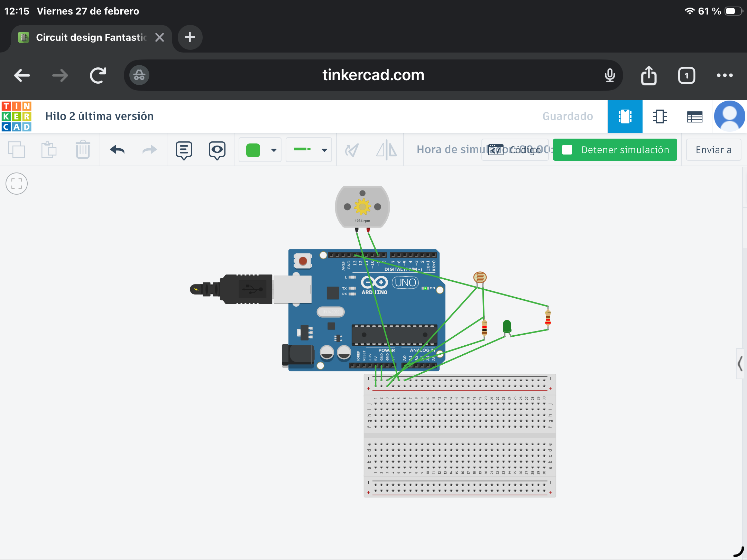Switch to circuit view button

pos(625,116)
